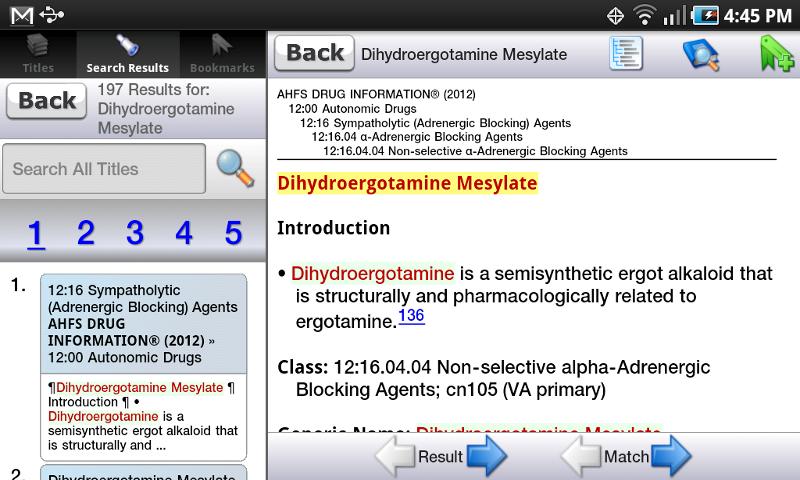Viewport: 800px width, 480px height.
Task: Focus the Search All Titles field
Action: 104,169
